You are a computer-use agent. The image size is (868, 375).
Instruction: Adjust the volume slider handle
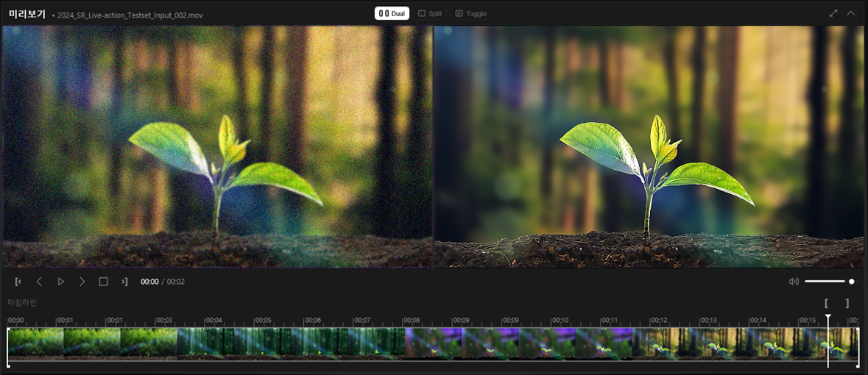[x=851, y=282]
